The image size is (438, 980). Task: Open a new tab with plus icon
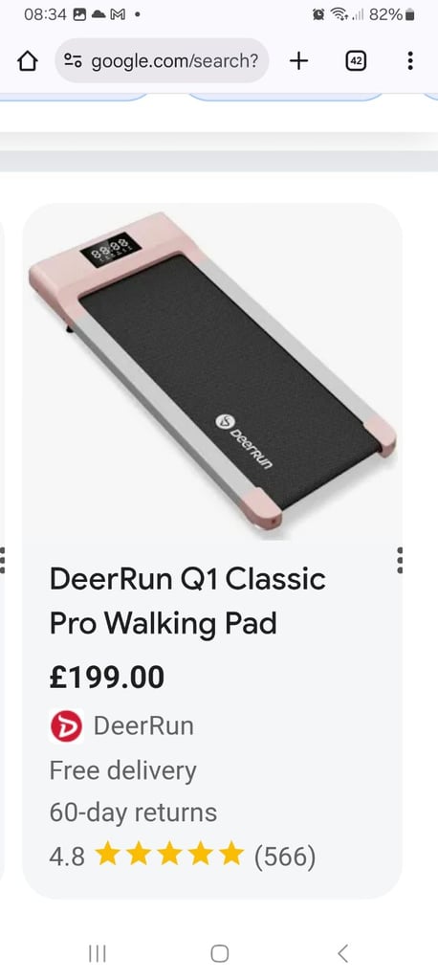coord(298,60)
